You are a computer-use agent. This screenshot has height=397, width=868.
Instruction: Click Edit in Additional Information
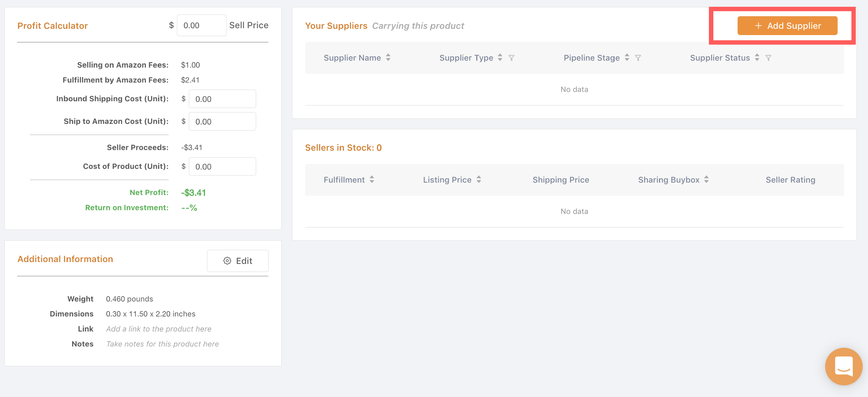tap(237, 261)
